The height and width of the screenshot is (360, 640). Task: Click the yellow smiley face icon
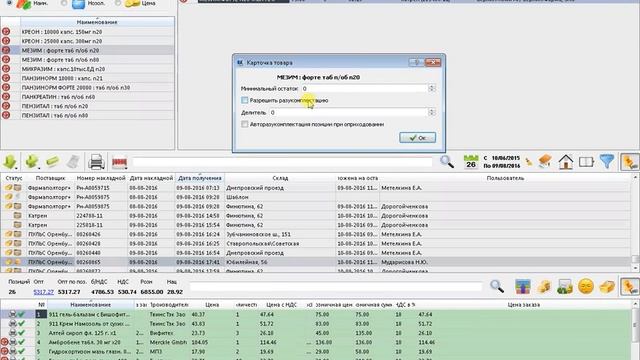[x=586, y=286]
